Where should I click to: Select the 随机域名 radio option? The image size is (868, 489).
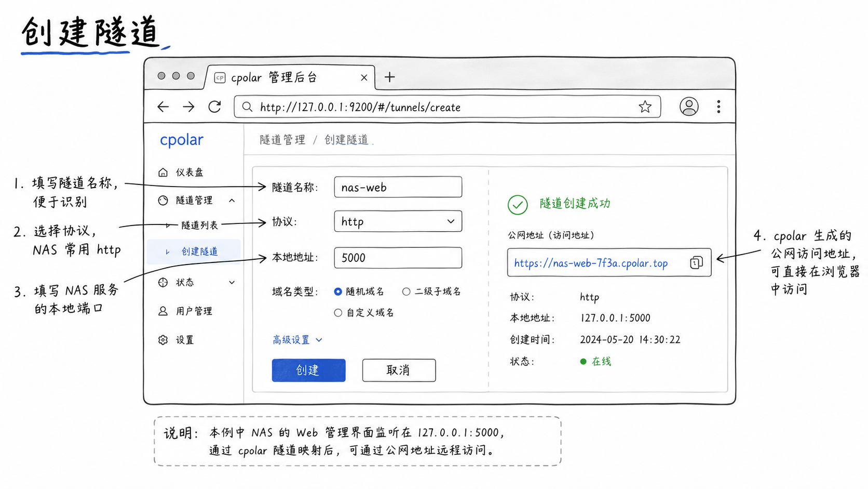[x=338, y=292]
